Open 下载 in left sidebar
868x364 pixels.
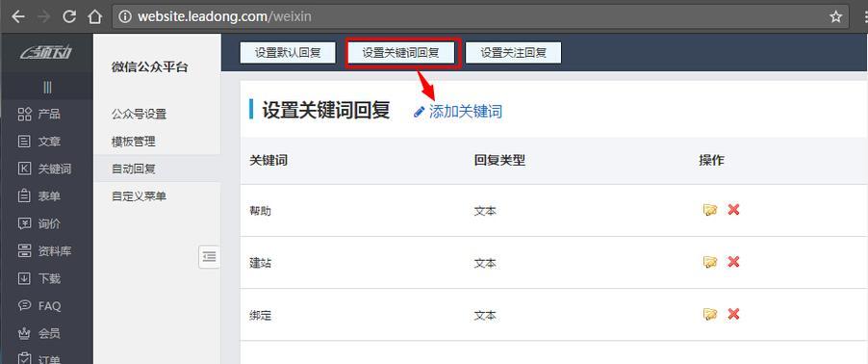[x=46, y=278]
